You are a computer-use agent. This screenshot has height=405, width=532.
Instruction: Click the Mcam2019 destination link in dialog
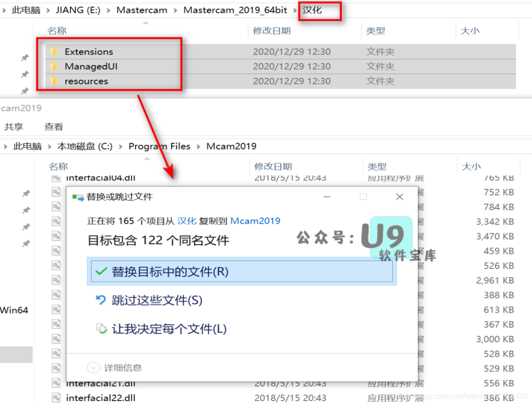click(255, 221)
